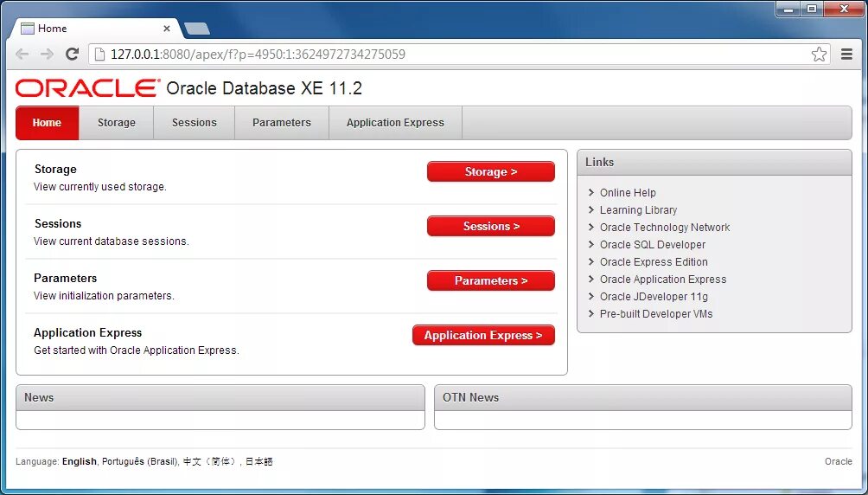Close the Home browser tab
868x495 pixels.
(x=167, y=29)
